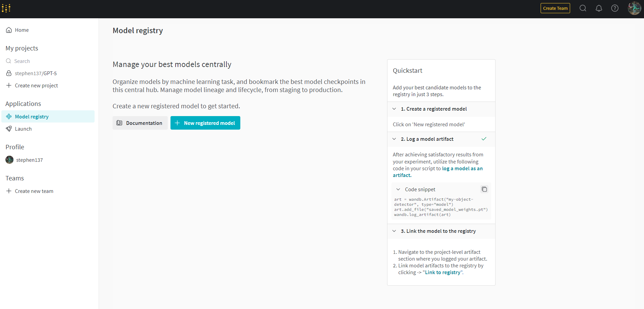Open the search magnifier in top bar
The width and height of the screenshot is (644, 309).
point(583,8)
